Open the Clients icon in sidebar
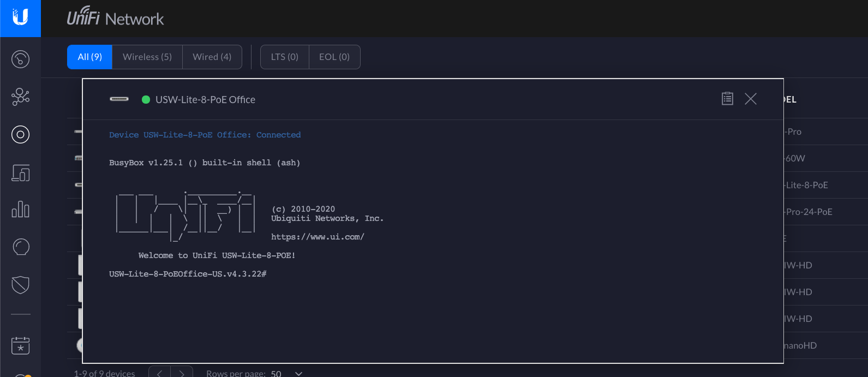 [20, 173]
